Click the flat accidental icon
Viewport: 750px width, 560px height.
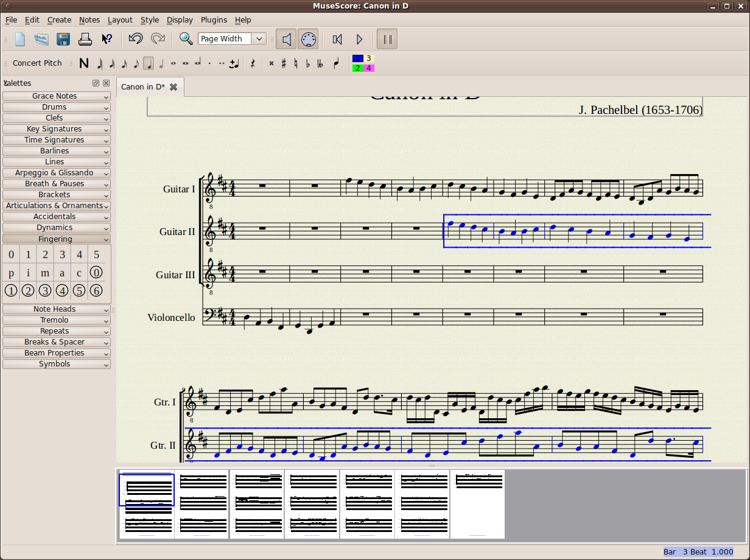click(307, 63)
